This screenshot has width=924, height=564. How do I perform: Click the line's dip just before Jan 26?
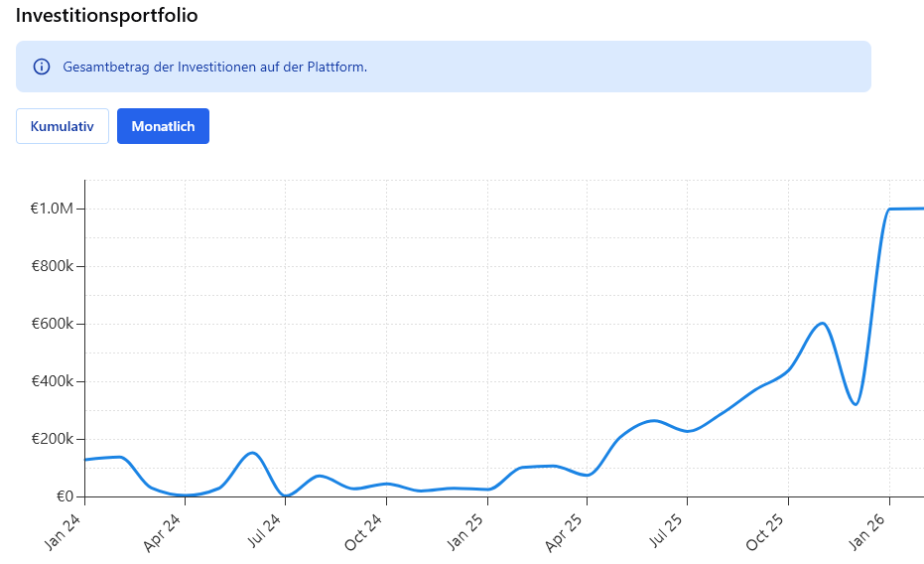coord(856,404)
